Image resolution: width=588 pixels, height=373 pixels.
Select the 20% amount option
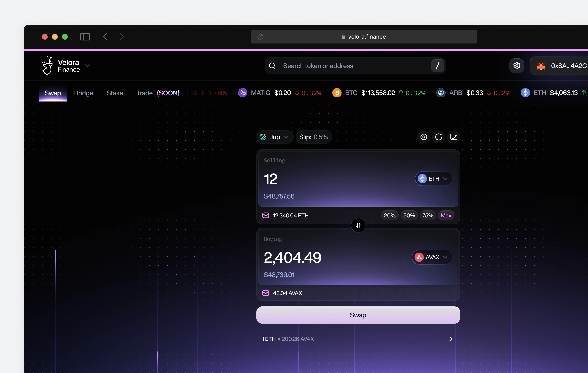pos(389,215)
